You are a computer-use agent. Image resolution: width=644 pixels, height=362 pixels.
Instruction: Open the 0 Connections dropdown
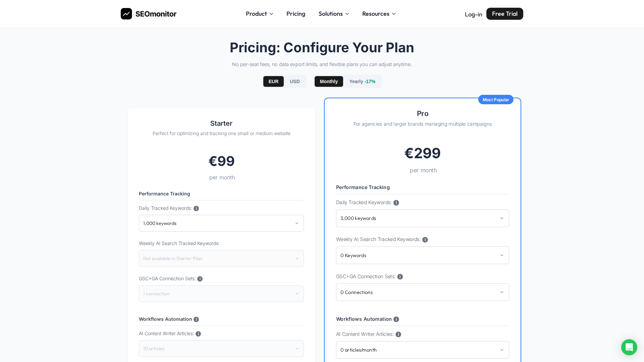click(x=422, y=292)
